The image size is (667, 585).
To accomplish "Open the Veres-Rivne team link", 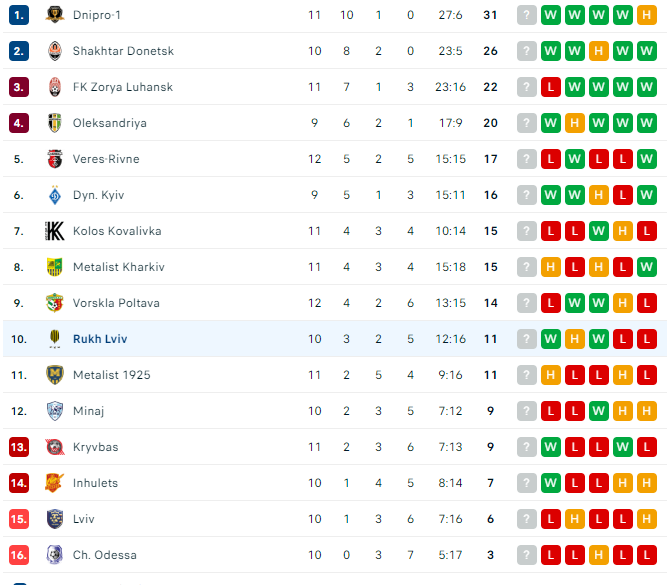I will pyautogui.click(x=106, y=159).
